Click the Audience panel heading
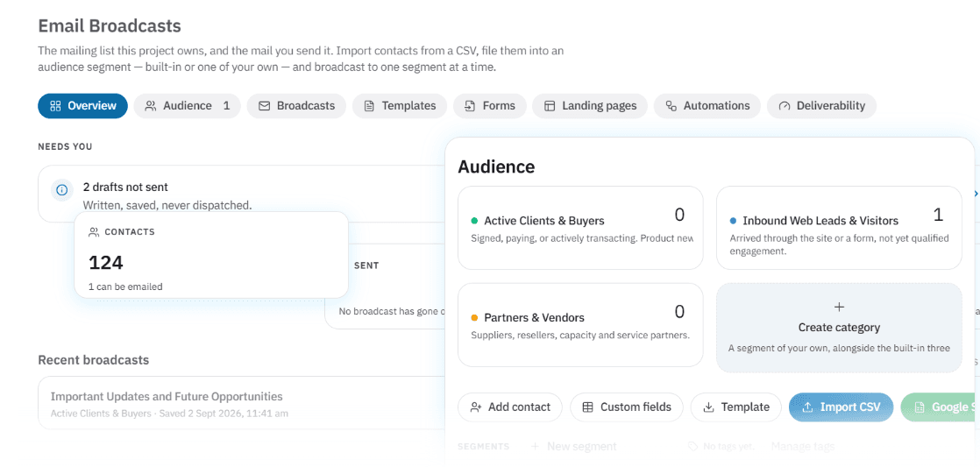 496,166
